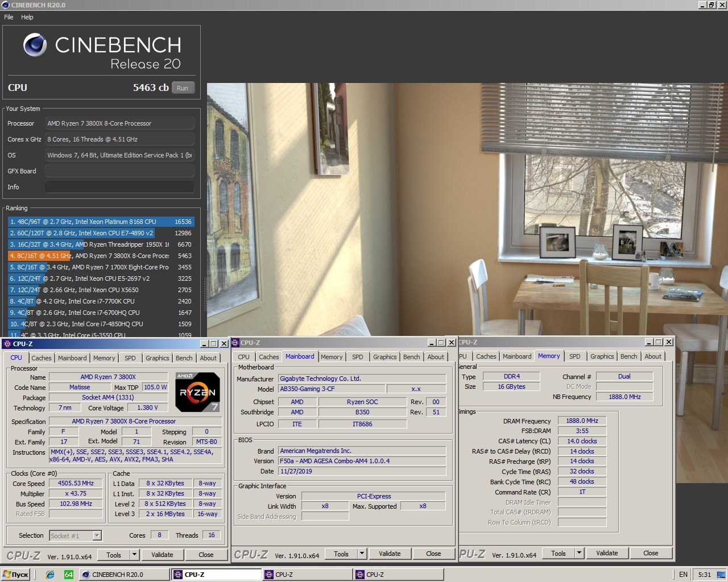
Task: Click the Ryzen 7 logo in CPU-Z
Action: coord(197,392)
